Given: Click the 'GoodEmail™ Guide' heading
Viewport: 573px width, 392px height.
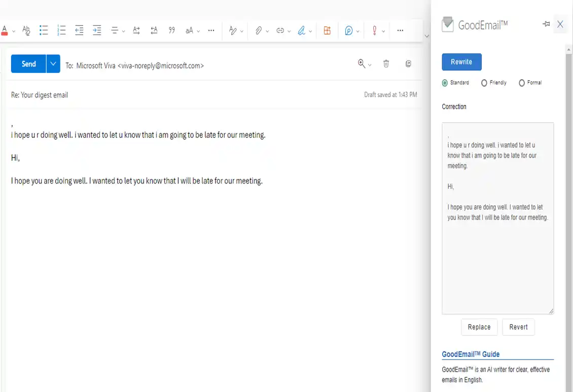Looking at the screenshot, I should point(470,354).
